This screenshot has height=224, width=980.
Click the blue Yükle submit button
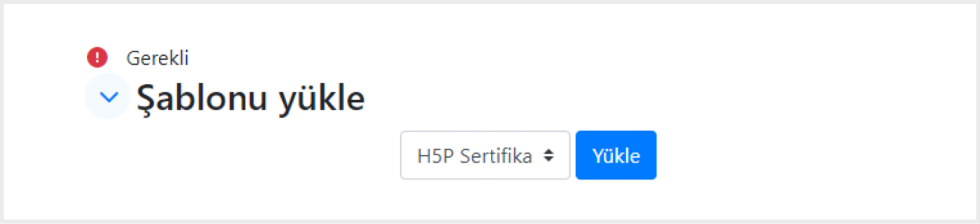(616, 155)
